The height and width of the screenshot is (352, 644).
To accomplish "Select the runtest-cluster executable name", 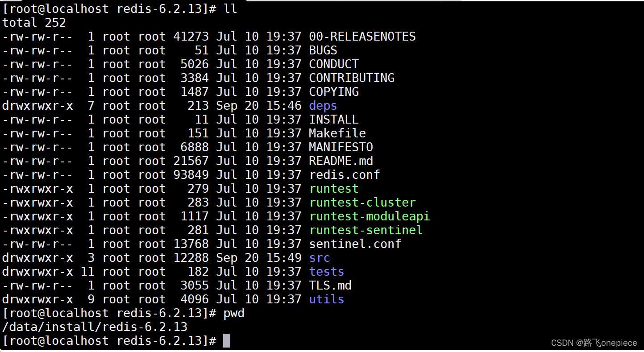I will [x=362, y=203].
